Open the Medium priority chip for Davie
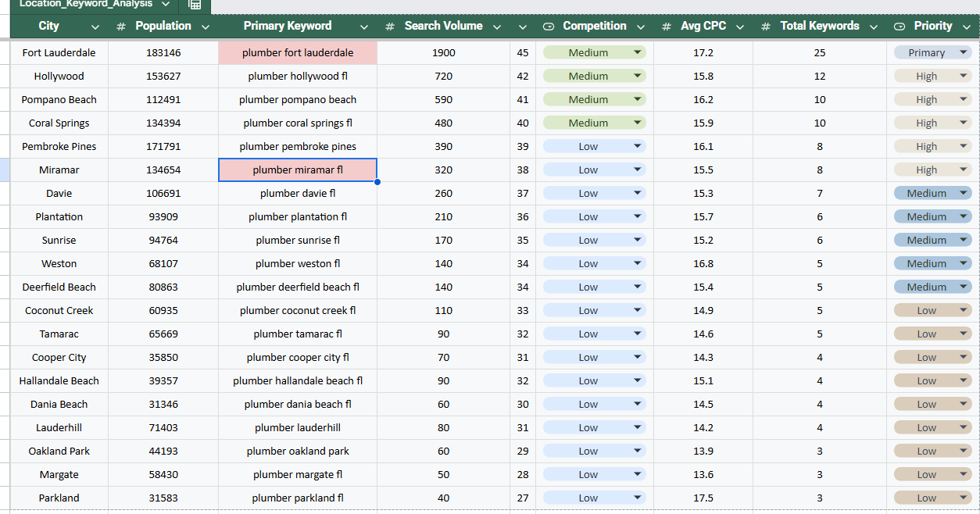The height and width of the screenshot is (514, 980). (933, 193)
